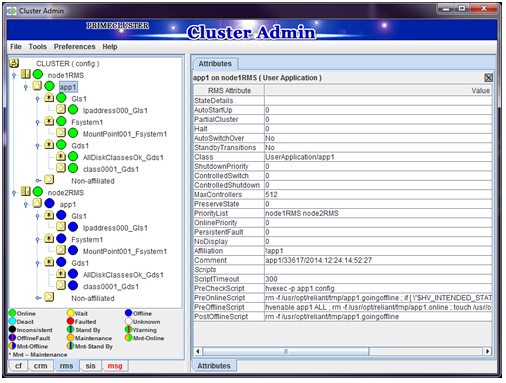Expand Non-affiliated under node2RMS
This screenshot has width=506, height=383.
tap(38, 298)
